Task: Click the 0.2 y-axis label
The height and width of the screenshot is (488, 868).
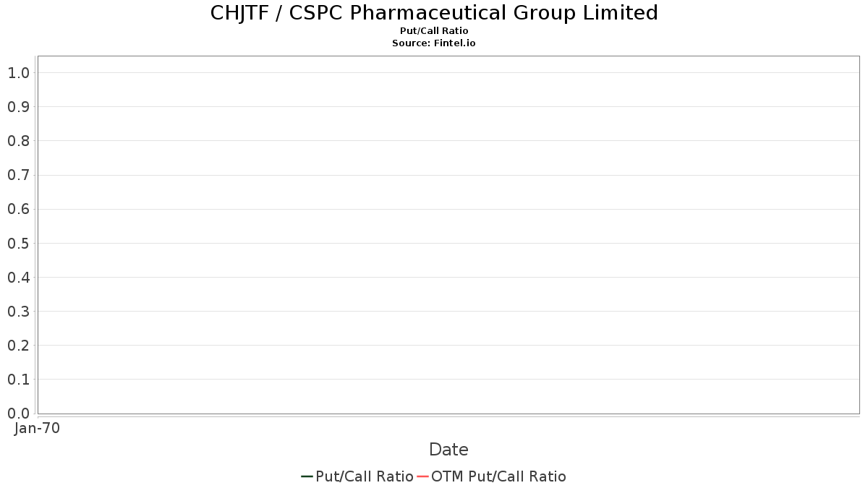Action: pyautogui.click(x=18, y=346)
